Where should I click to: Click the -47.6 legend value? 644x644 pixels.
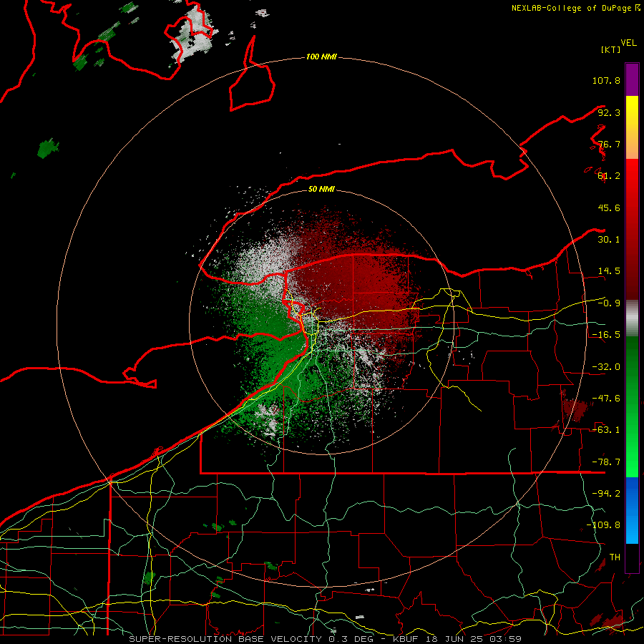(606, 399)
